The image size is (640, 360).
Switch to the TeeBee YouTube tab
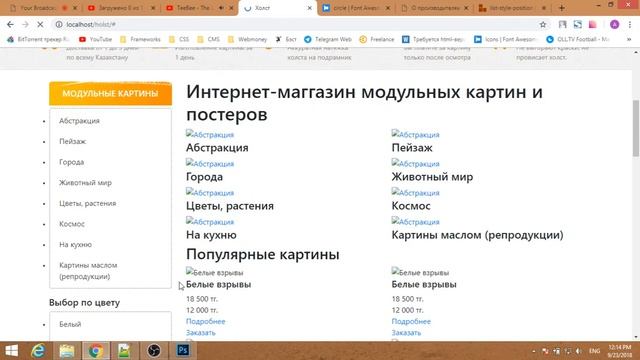199,8
